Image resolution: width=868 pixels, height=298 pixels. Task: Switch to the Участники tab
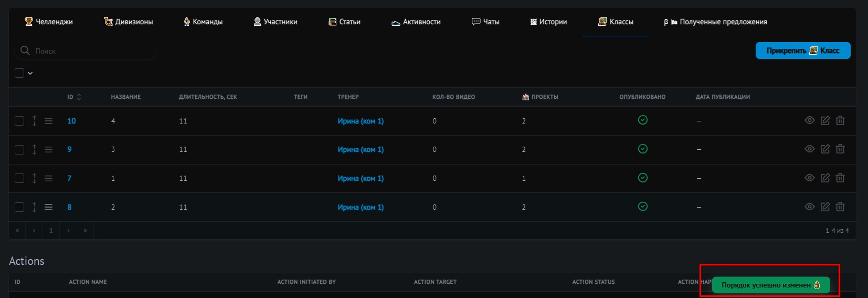point(276,22)
